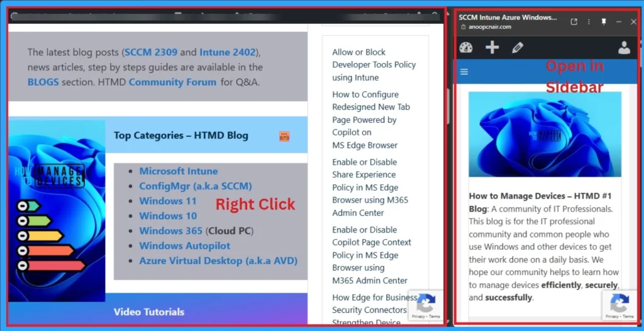Click the sidebar title SCCM Intune Azure Windows
Screen dimensions: 644x331
coord(508,17)
